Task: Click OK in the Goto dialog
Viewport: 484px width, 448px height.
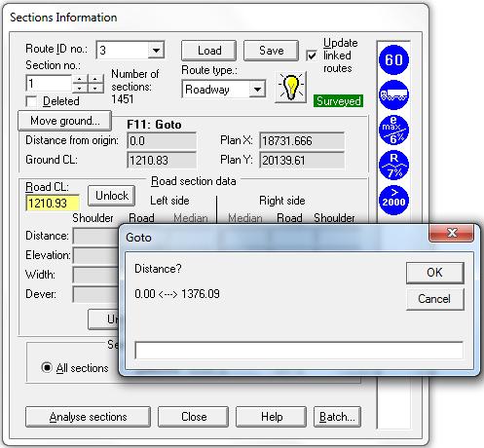Action: tap(434, 273)
